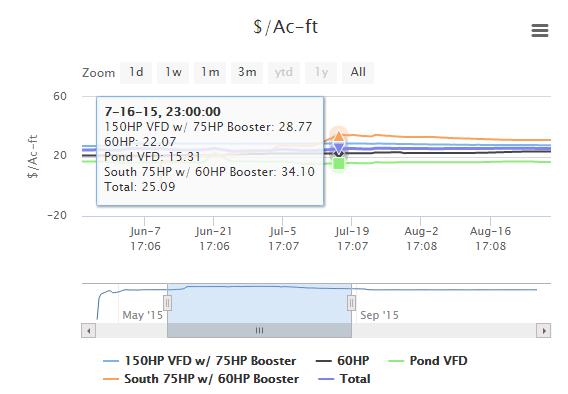
Task: Click the 1y zoom button
Action: [321, 72]
